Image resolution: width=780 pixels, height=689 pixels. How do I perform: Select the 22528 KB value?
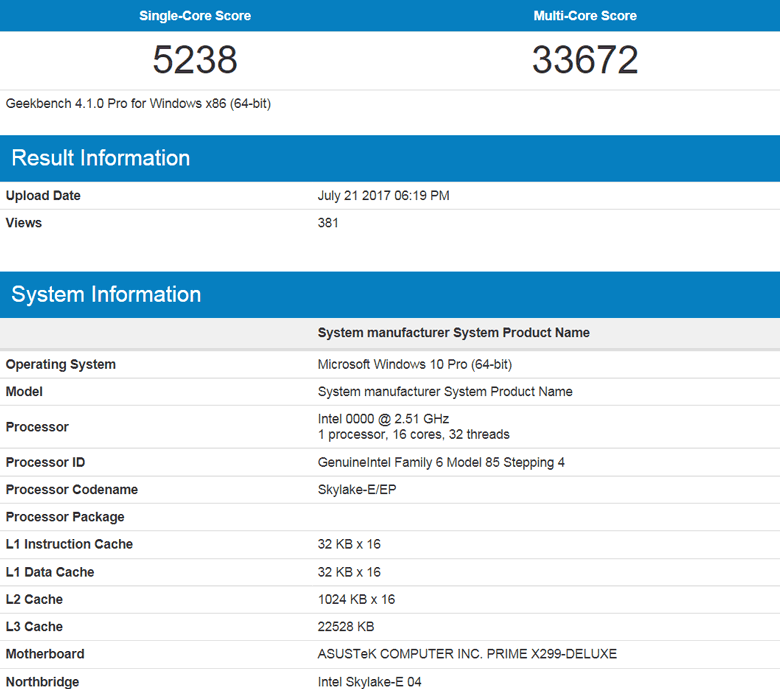346,627
